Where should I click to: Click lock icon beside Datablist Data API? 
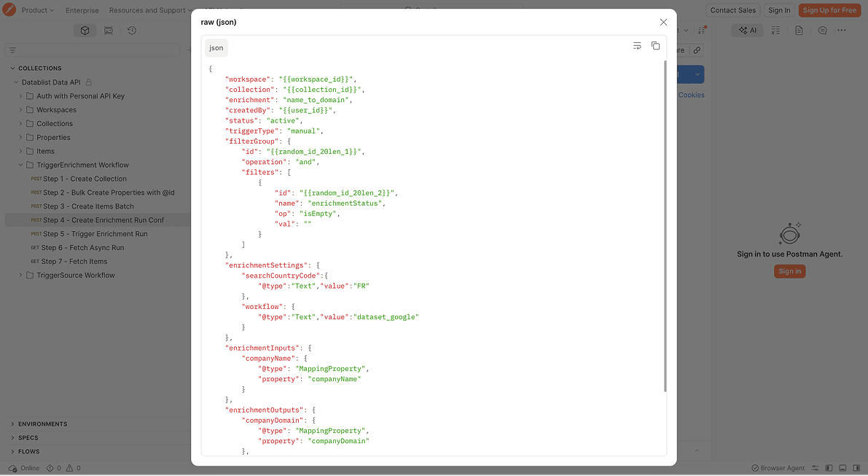[x=89, y=82]
